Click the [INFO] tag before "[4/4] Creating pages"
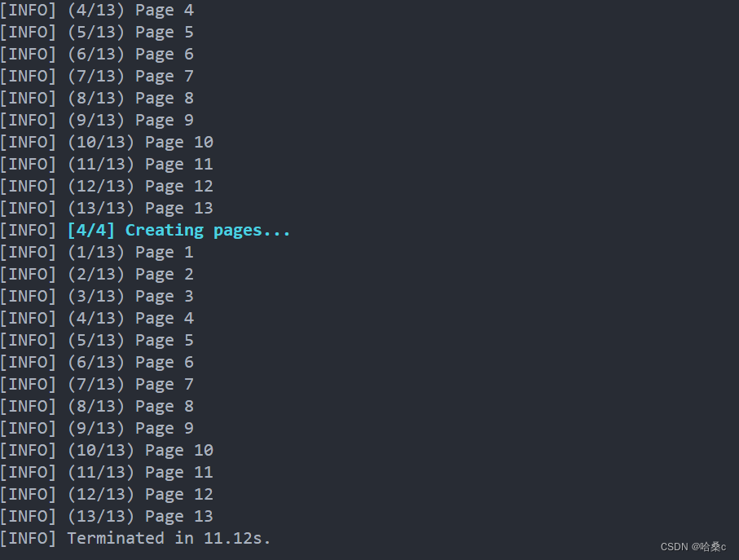 [29, 231]
